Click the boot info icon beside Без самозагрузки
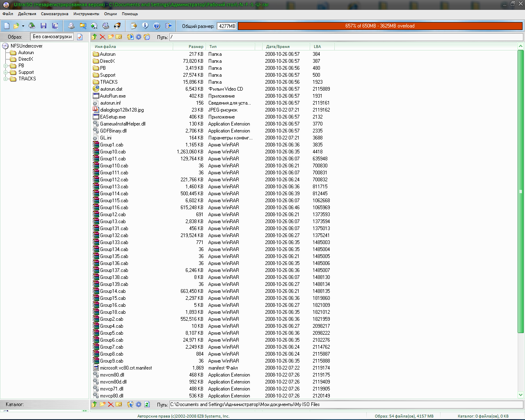The width and height of the screenshot is (525, 420). tap(80, 37)
